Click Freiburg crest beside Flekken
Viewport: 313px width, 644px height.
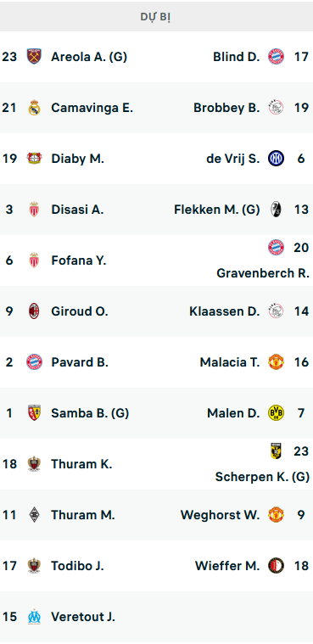point(276,210)
